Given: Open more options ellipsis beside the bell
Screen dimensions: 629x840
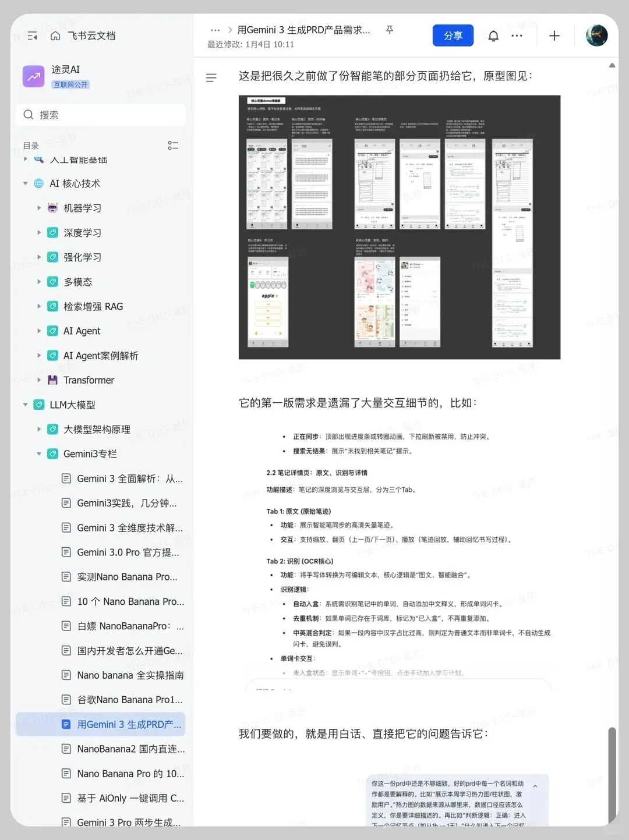Looking at the screenshot, I should [517, 36].
